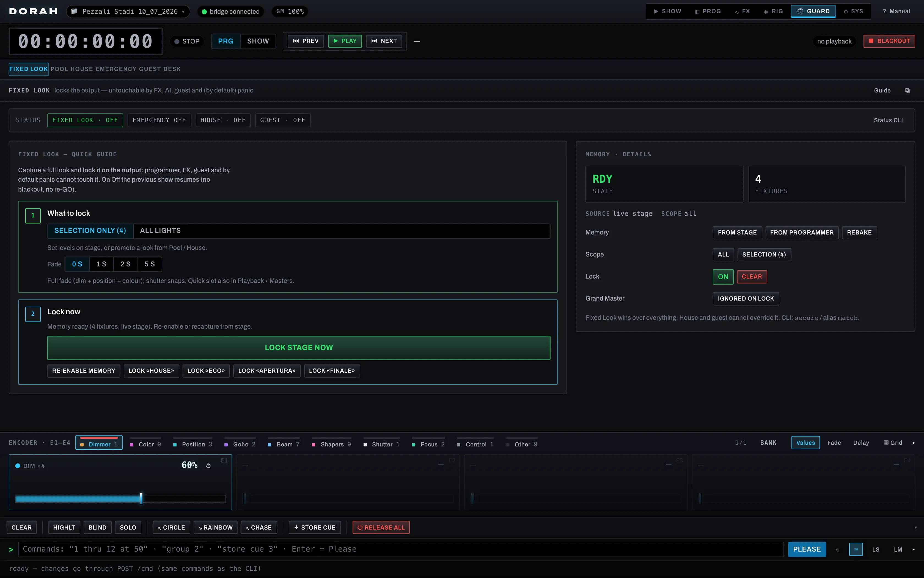Click the LS shortcut button
Screen dimensions: 924x578
tap(876, 550)
